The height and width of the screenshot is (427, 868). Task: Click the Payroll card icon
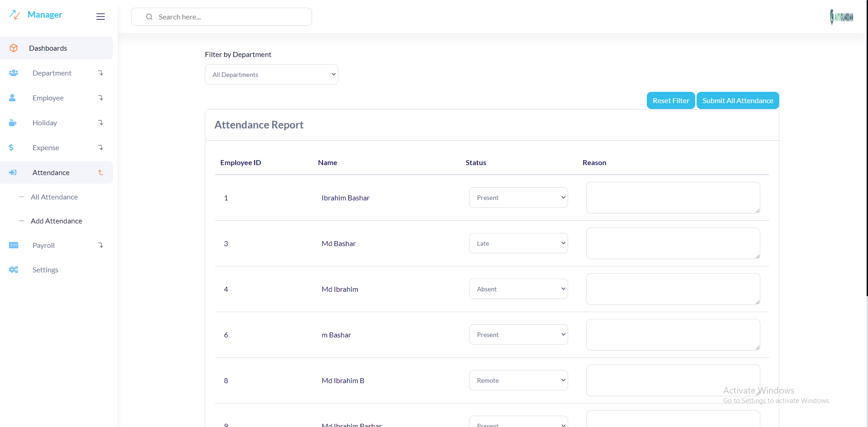point(14,245)
